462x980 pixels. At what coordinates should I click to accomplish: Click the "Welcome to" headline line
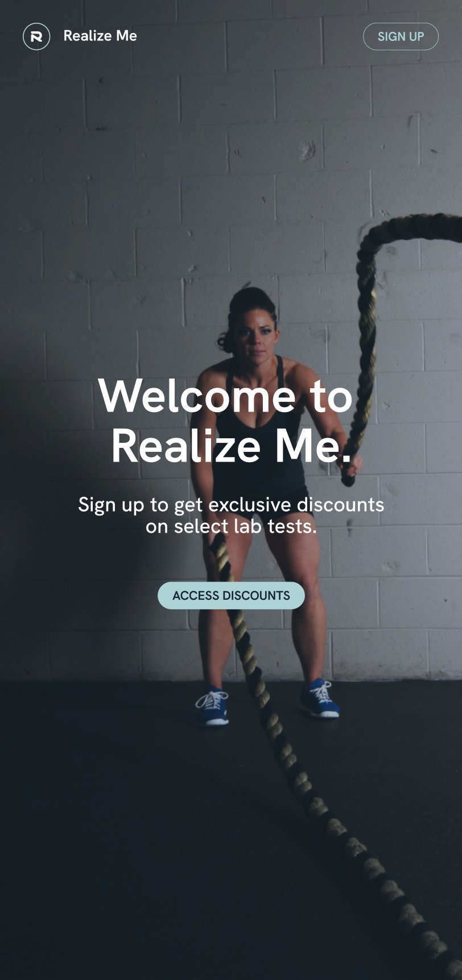pos(226,396)
